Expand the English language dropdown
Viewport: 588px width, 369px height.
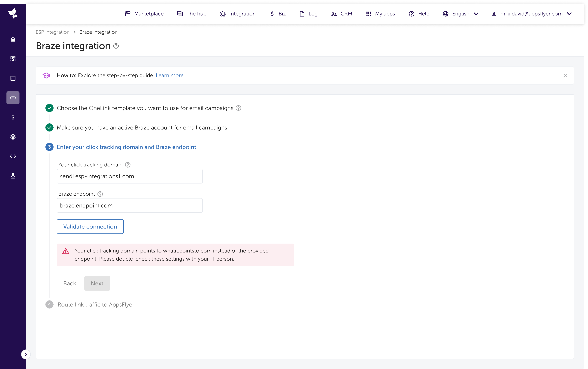(461, 14)
